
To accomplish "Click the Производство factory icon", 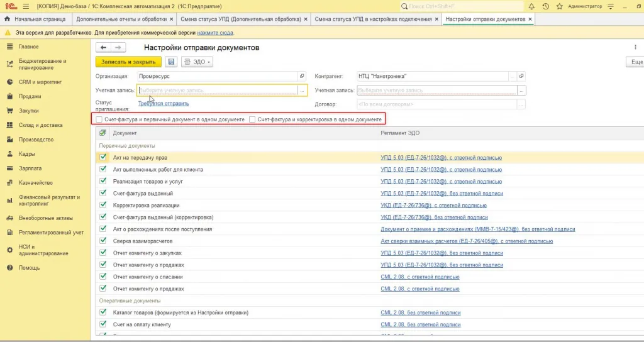I will 9,139.
